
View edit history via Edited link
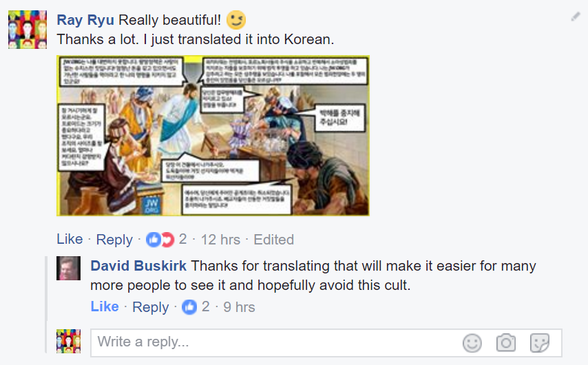pyautogui.click(x=274, y=240)
